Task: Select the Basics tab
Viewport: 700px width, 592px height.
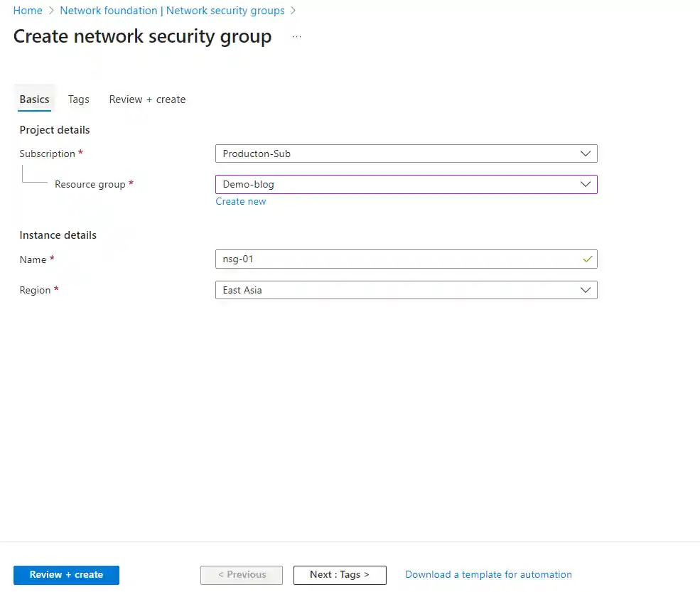Action: pyautogui.click(x=34, y=99)
